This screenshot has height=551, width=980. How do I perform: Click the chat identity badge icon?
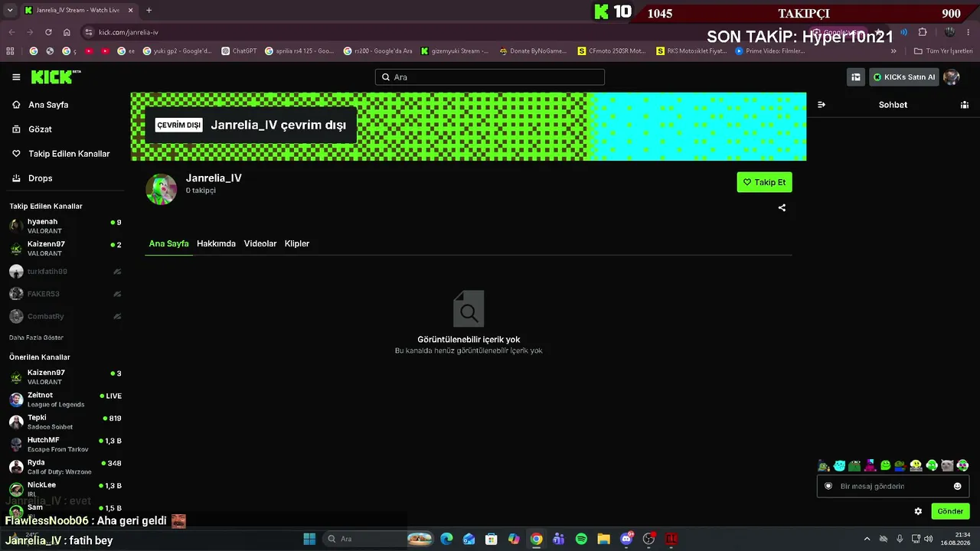coord(828,486)
